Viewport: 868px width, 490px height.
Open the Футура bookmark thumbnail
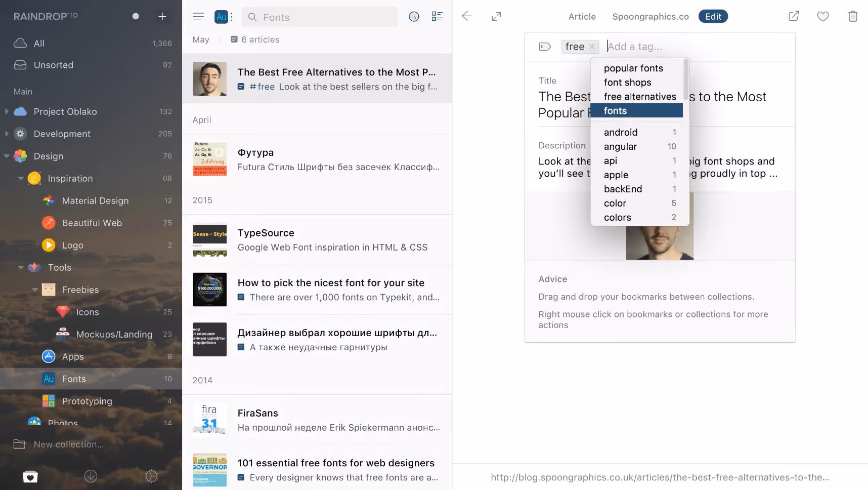(x=209, y=159)
